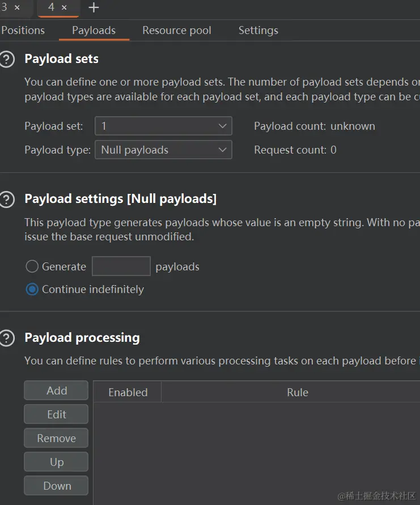
Task: Remove the selected processing rule
Action: [56, 438]
